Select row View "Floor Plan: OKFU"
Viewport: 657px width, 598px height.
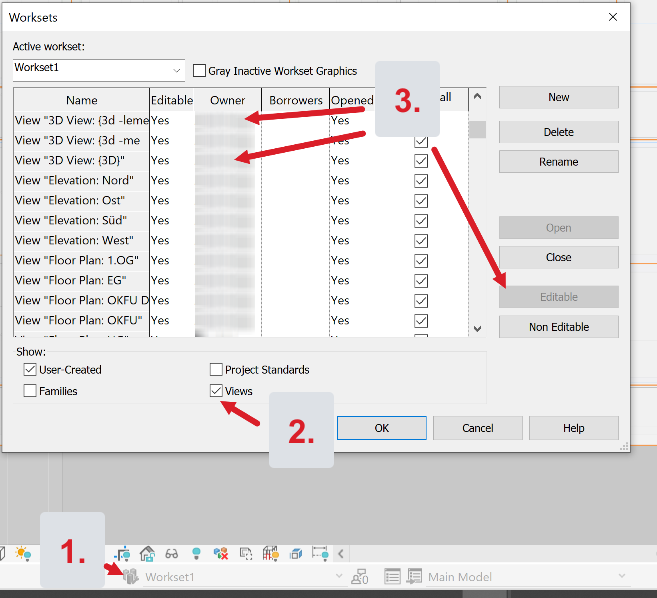82,321
